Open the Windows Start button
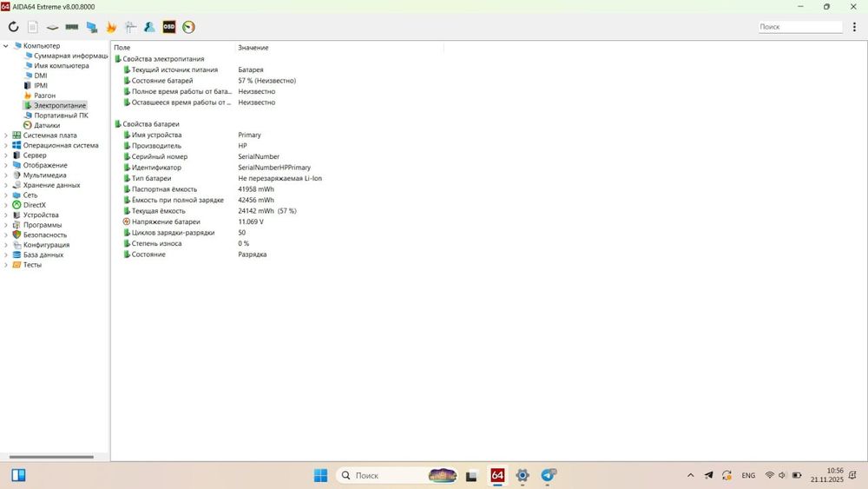 [320, 475]
